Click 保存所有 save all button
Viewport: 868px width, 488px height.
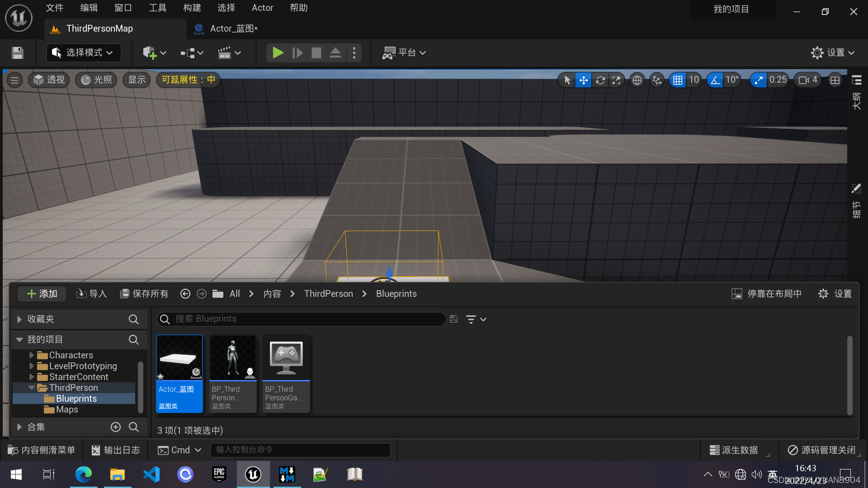click(x=144, y=294)
